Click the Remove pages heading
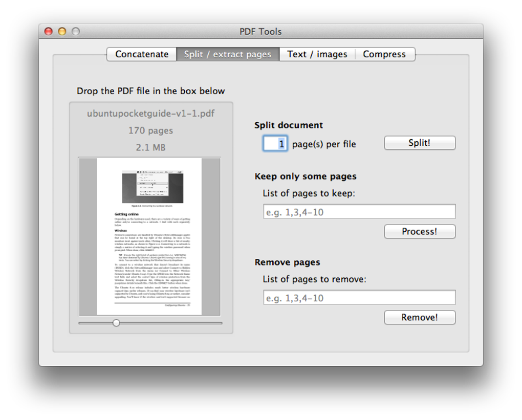Screen dimensions: 522x420 287,262
